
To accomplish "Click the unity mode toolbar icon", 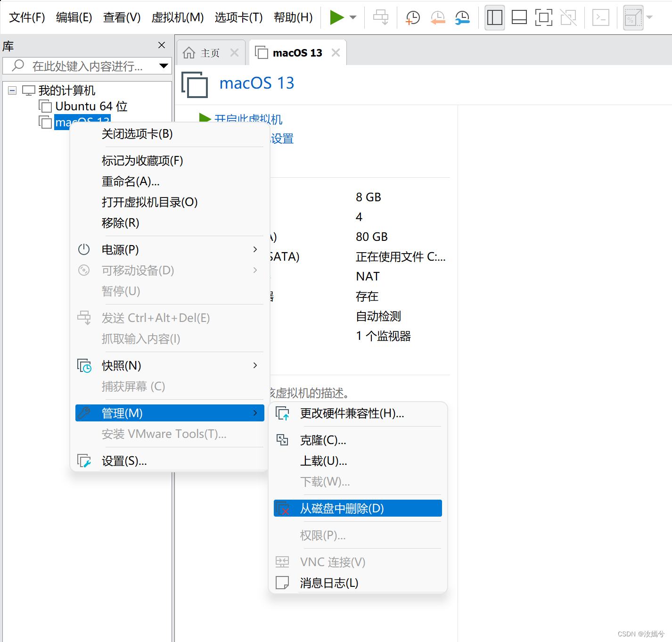I will (x=568, y=17).
